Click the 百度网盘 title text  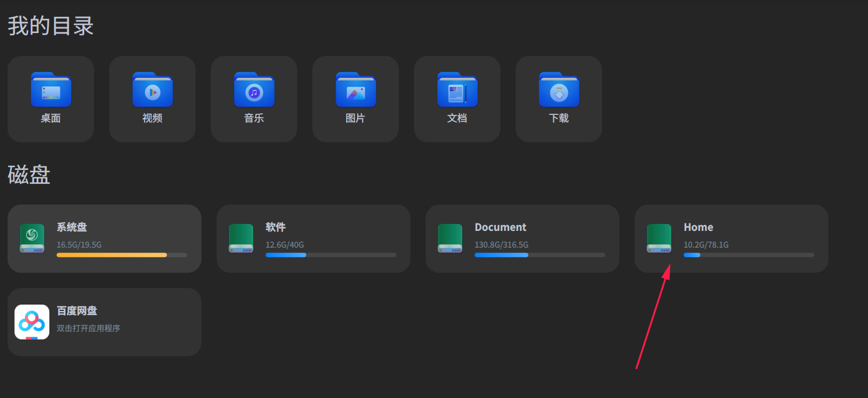coord(77,311)
